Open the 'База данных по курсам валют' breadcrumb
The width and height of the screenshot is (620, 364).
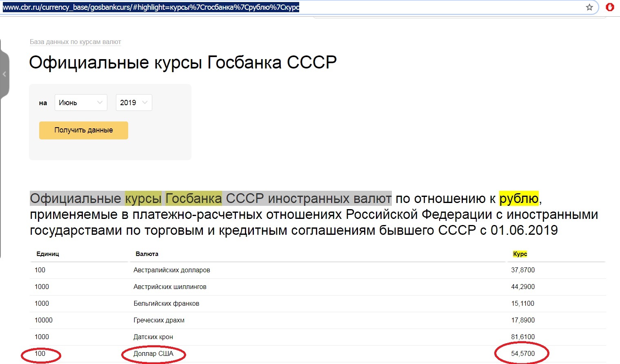[76, 42]
